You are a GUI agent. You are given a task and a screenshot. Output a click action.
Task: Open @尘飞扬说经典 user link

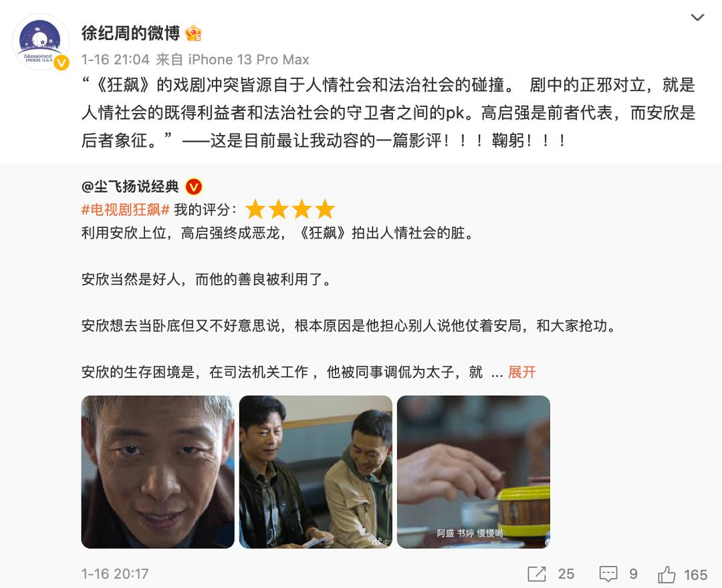130,186
